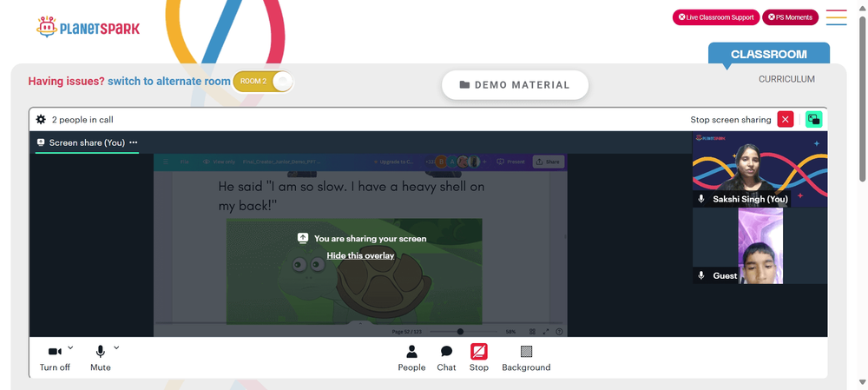Screen dimensions: 868x390
Task: Click Hide this overlay link
Action: (x=360, y=255)
